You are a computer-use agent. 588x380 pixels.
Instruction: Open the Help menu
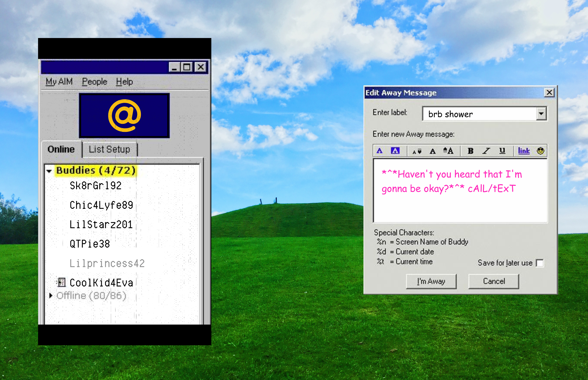click(x=124, y=81)
